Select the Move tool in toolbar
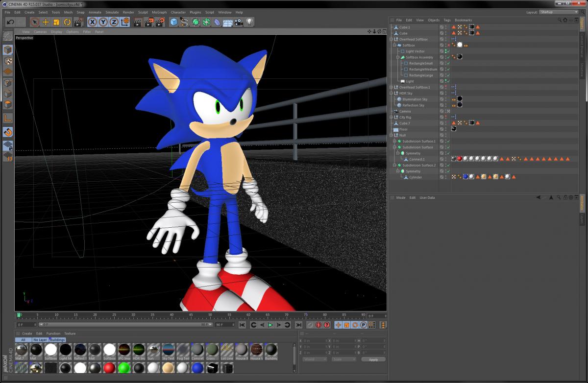The image size is (588, 383). pos(46,22)
